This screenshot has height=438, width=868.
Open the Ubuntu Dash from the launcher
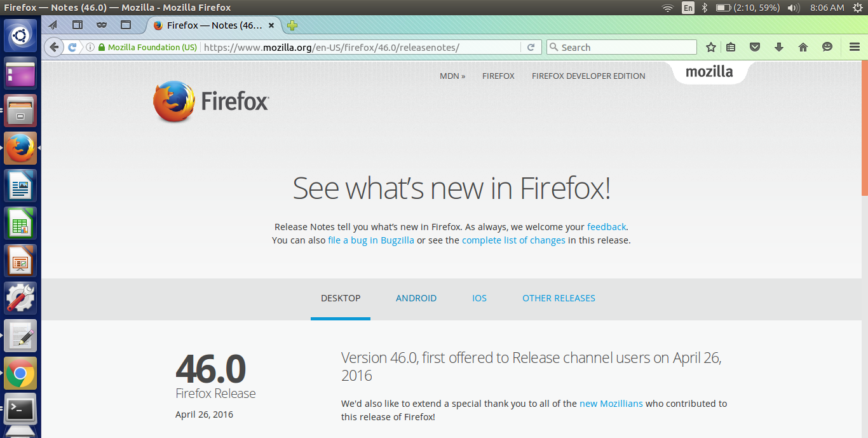click(x=20, y=36)
